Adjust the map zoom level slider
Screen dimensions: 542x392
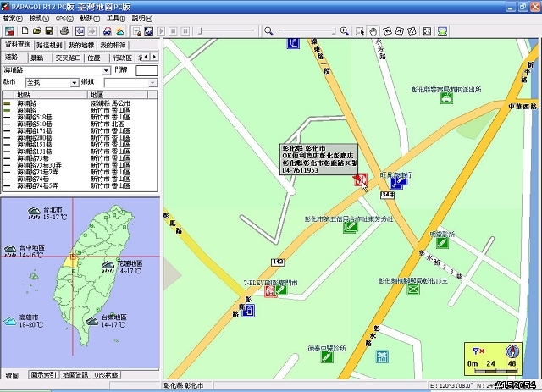click(307, 31)
